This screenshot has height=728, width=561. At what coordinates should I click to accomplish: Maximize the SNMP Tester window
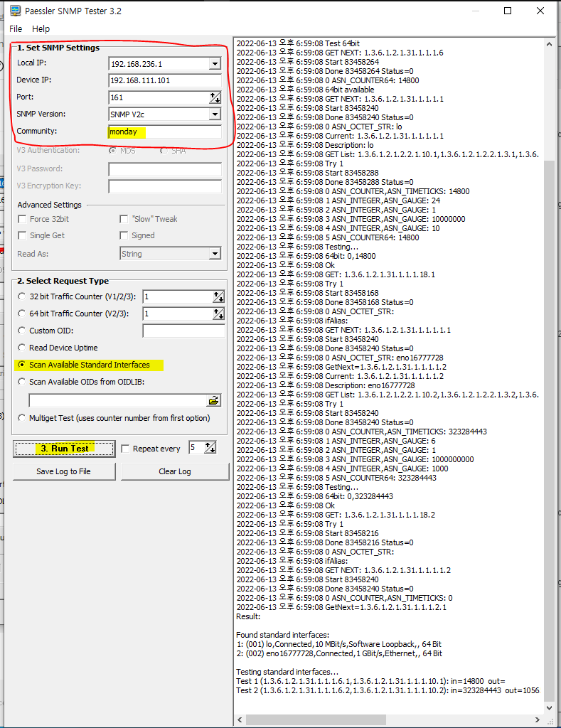pos(508,11)
